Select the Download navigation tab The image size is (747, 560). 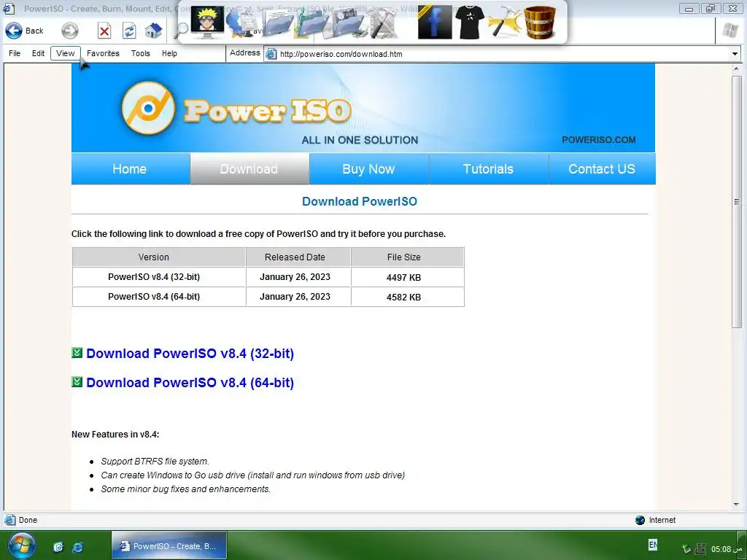[249, 168]
